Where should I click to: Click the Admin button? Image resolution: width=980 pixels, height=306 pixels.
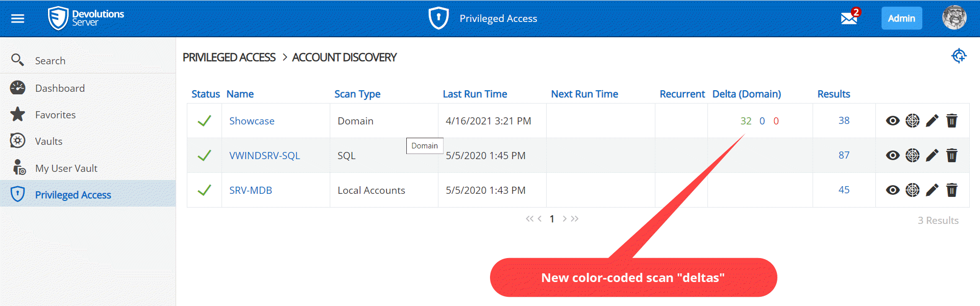(x=901, y=18)
